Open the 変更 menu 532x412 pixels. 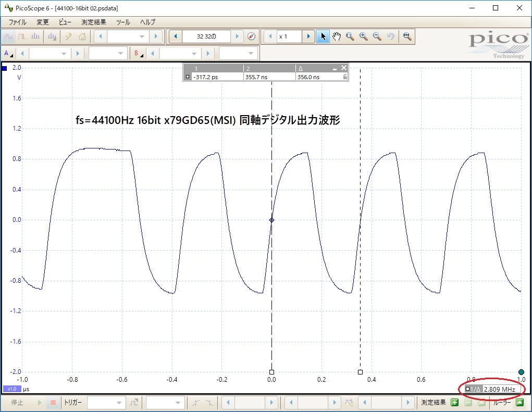(x=43, y=22)
